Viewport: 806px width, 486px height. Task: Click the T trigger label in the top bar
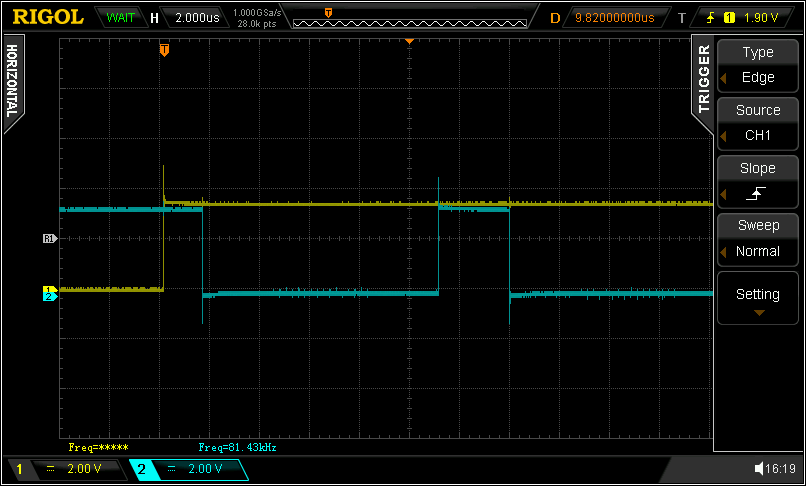[682, 18]
